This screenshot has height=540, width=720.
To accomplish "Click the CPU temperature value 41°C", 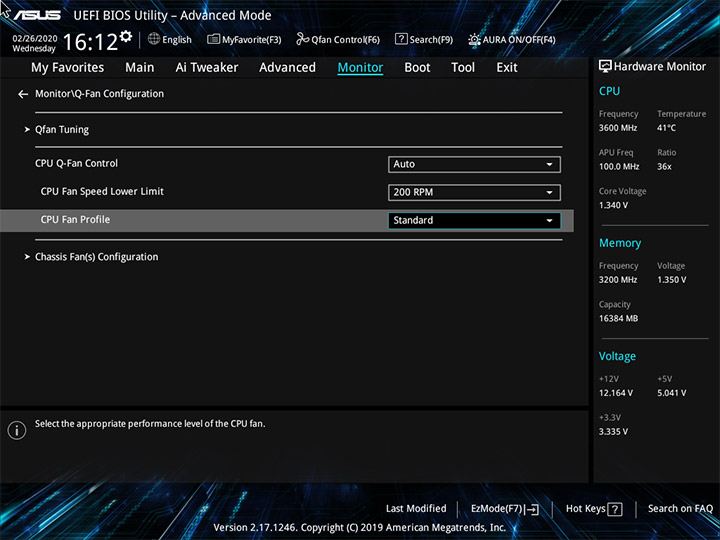I will [x=666, y=128].
